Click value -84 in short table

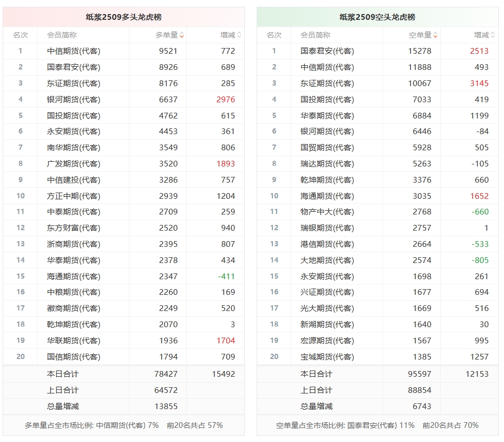pos(483,132)
